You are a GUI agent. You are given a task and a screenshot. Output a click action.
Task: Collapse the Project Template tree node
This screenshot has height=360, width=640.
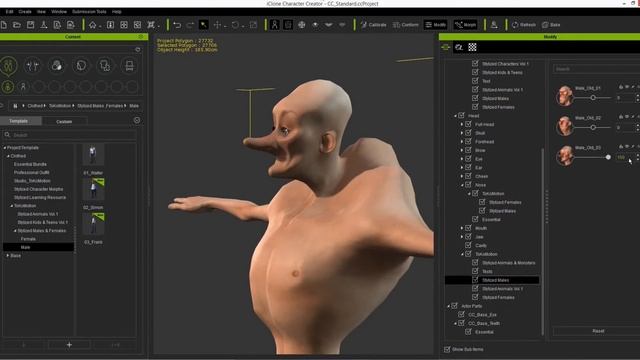click(x=5, y=148)
